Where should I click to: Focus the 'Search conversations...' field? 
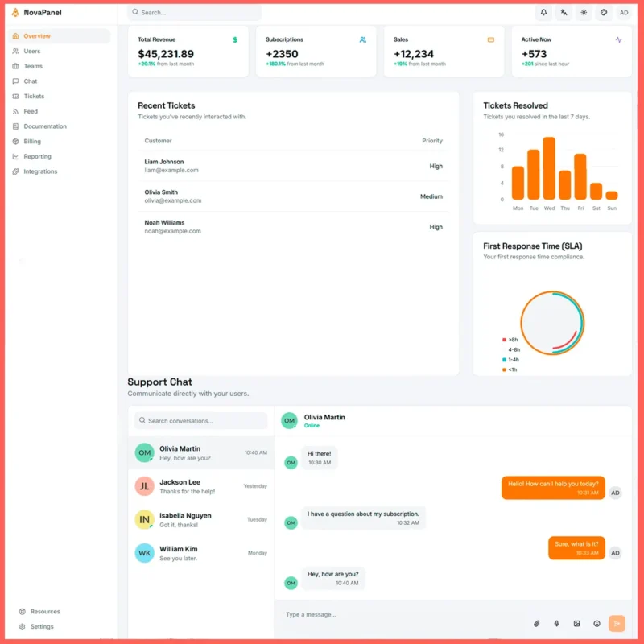tap(201, 421)
